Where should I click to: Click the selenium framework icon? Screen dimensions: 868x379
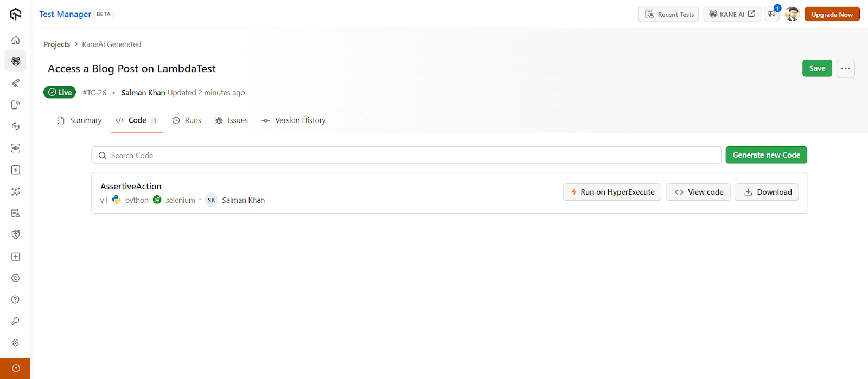157,200
